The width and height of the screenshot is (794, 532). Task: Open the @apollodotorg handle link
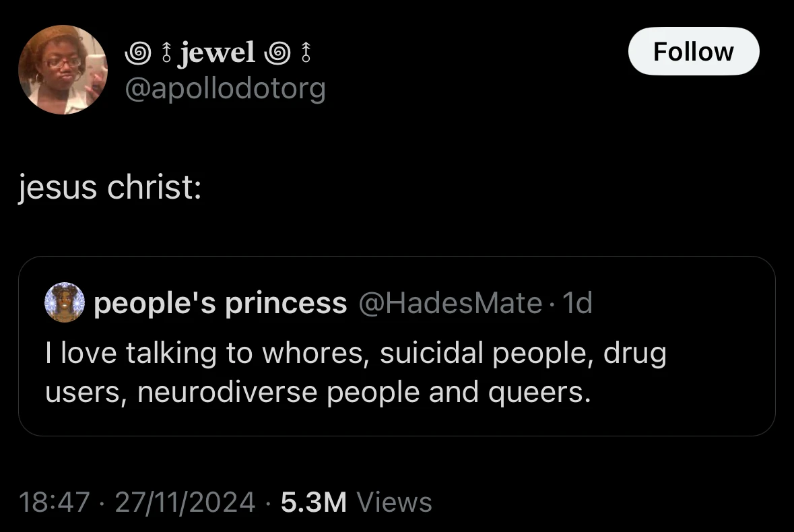[x=226, y=89]
